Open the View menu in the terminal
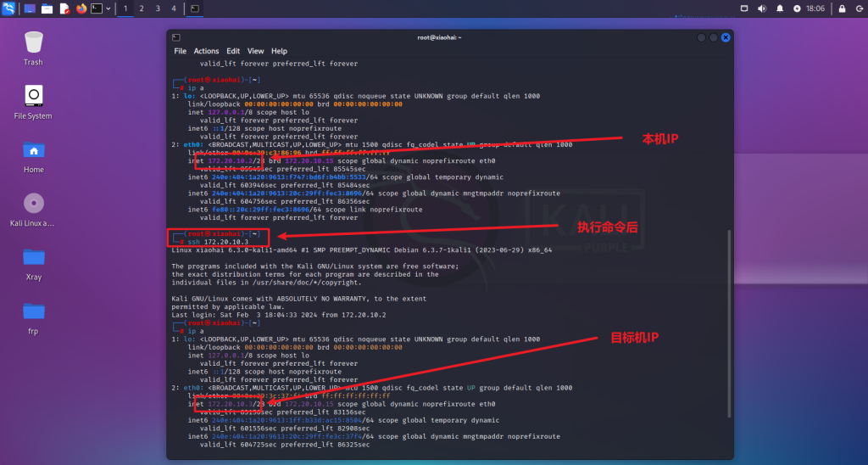Image resolution: width=868 pixels, height=465 pixels. tap(255, 51)
